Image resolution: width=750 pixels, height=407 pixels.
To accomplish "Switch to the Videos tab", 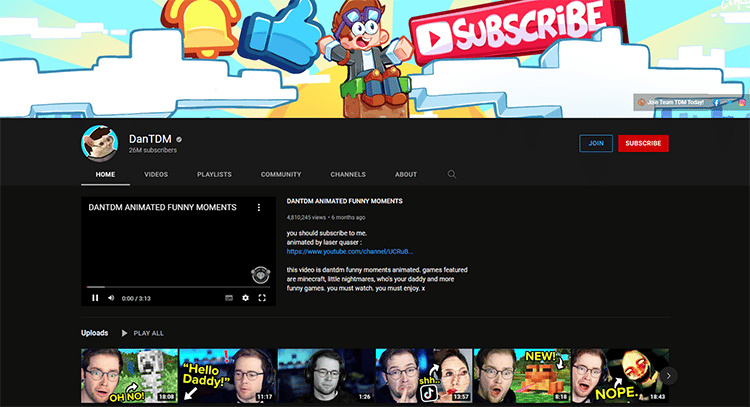I will (x=156, y=174).
